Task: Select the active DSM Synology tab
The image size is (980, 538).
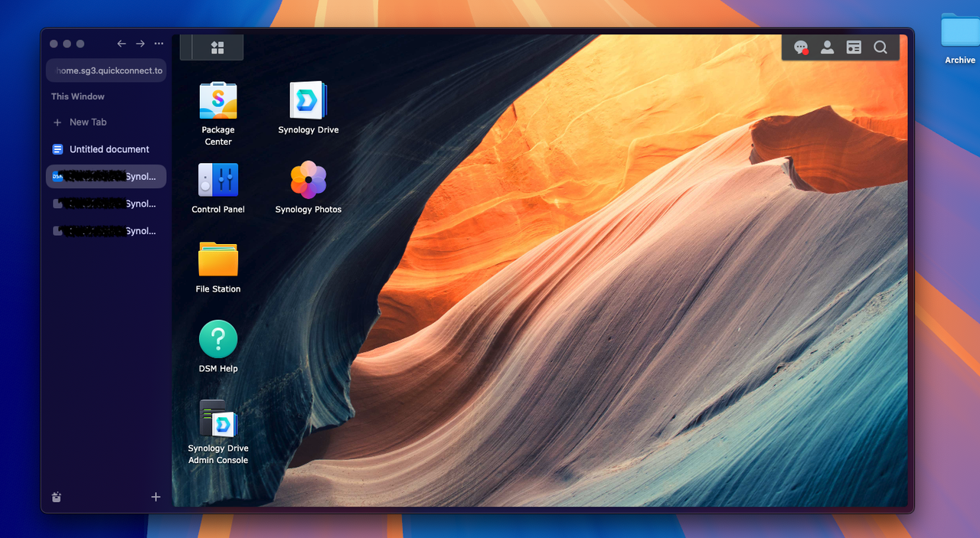Action: 106,177
